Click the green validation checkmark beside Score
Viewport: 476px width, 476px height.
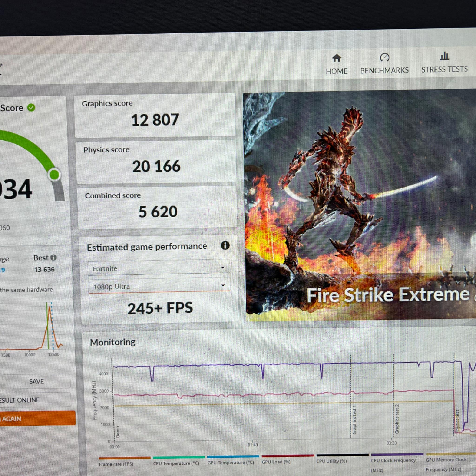(31, 108)
